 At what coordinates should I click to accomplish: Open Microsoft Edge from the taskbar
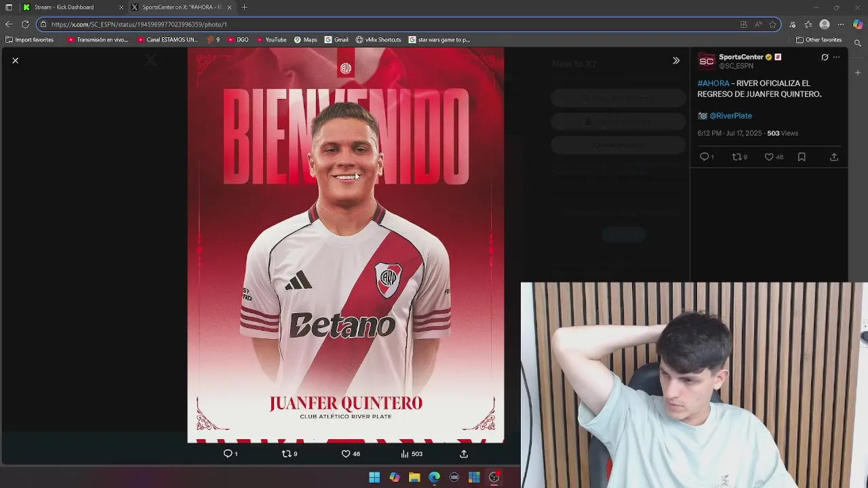click(434, 477)
